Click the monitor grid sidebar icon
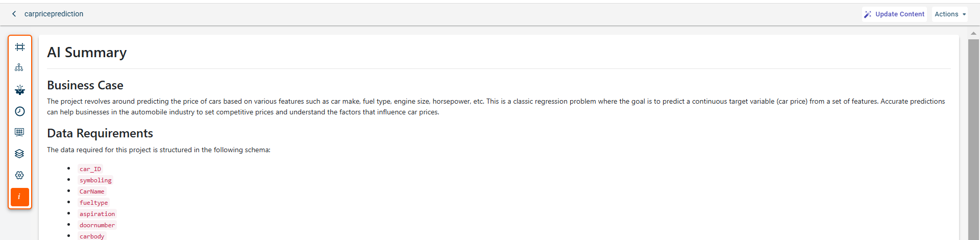980x240 pixels. 20,132
